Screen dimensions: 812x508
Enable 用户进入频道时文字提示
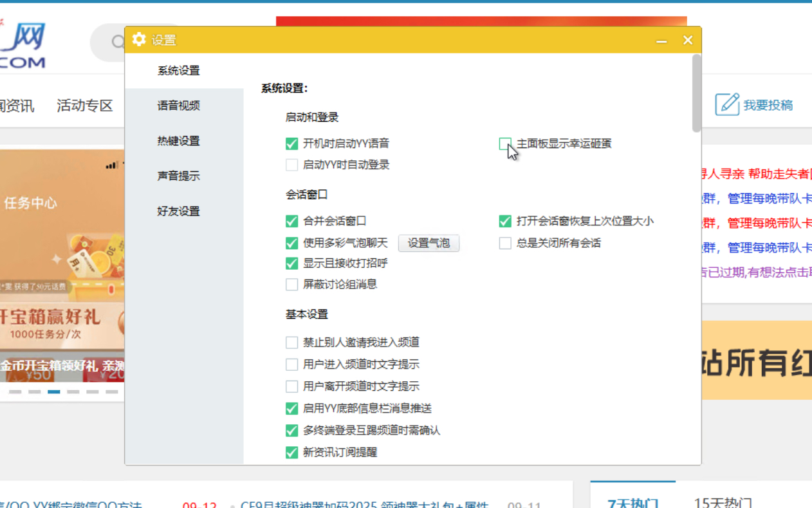[292, 364]
